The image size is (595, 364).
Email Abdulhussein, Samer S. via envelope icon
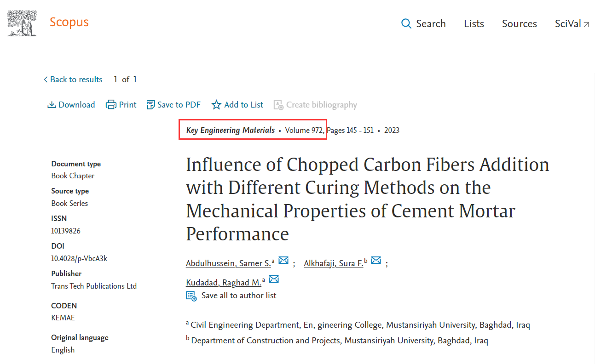(283, 261)
